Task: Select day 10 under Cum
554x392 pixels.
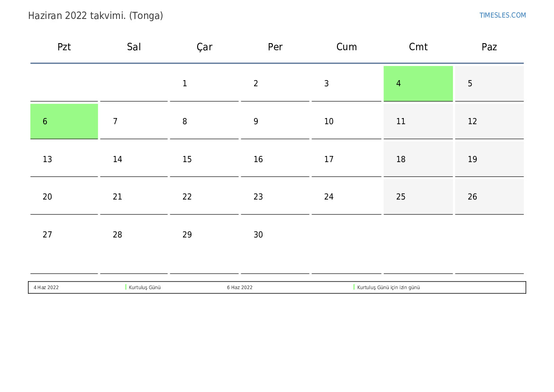Action: click(346, 121)
